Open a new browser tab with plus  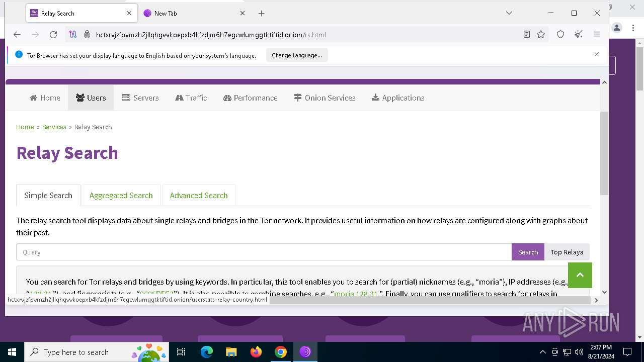261,14
